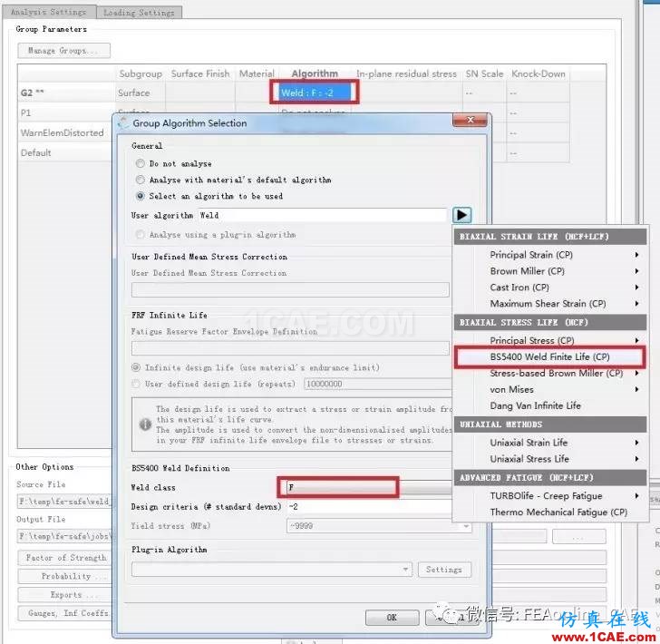
Task: Close the Group Algorithm Selection dialog
Action: (x=470, y=120)
